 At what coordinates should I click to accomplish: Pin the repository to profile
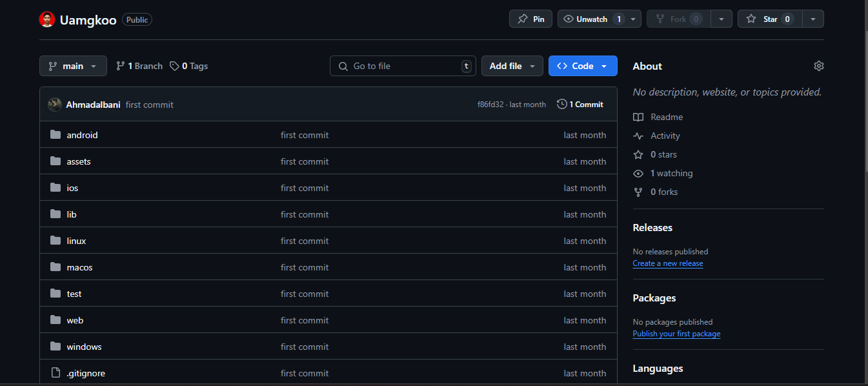530,19
